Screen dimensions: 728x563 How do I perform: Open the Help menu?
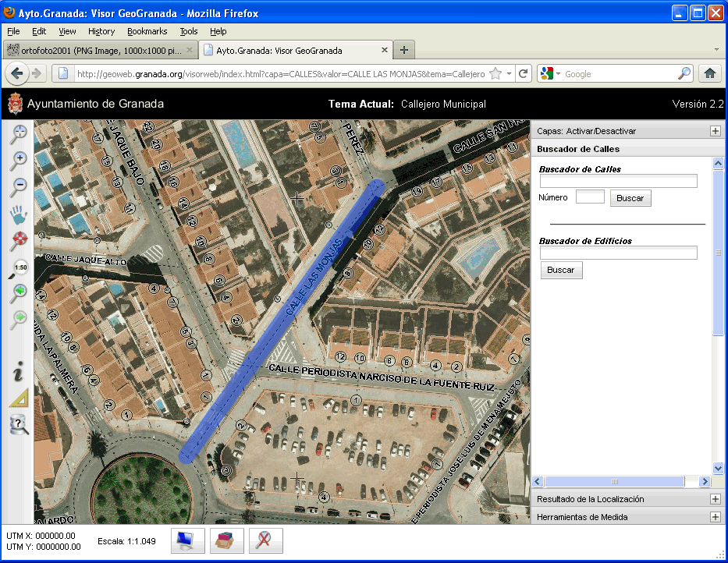tap(218, 31)
